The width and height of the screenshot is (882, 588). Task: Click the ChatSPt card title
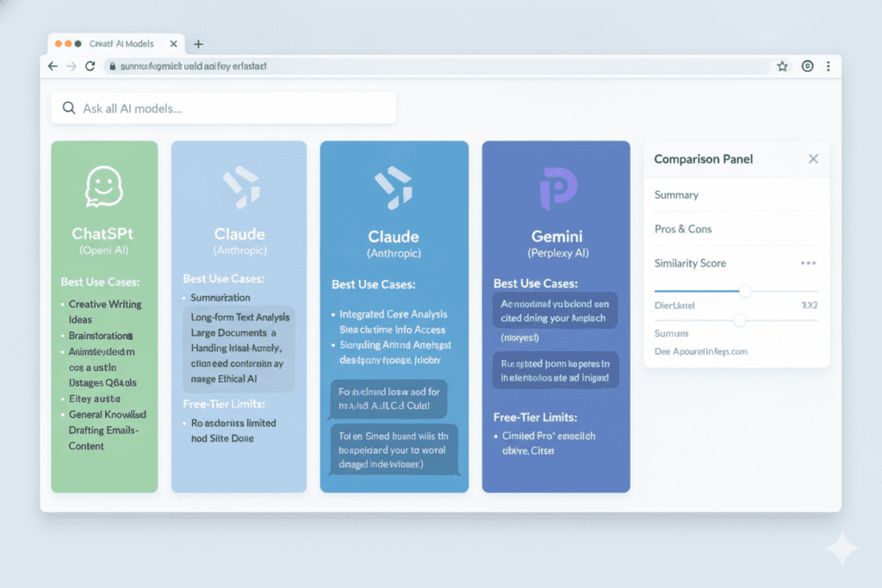click(x=102, y=233)
